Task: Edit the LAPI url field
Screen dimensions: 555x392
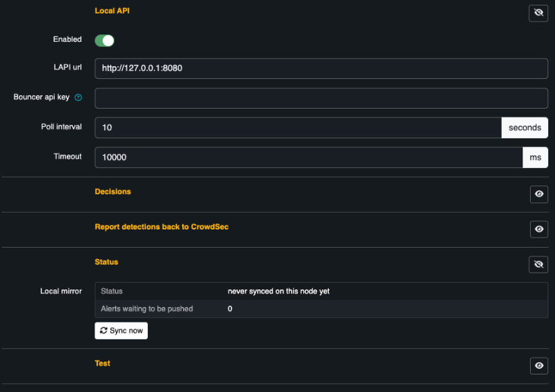Action: click(321, 68)
